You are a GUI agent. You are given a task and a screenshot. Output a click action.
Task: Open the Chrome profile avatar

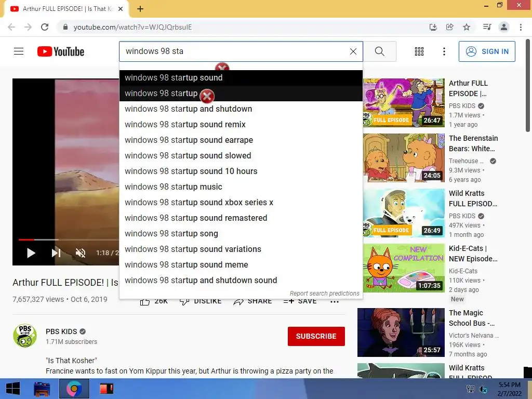504,27
